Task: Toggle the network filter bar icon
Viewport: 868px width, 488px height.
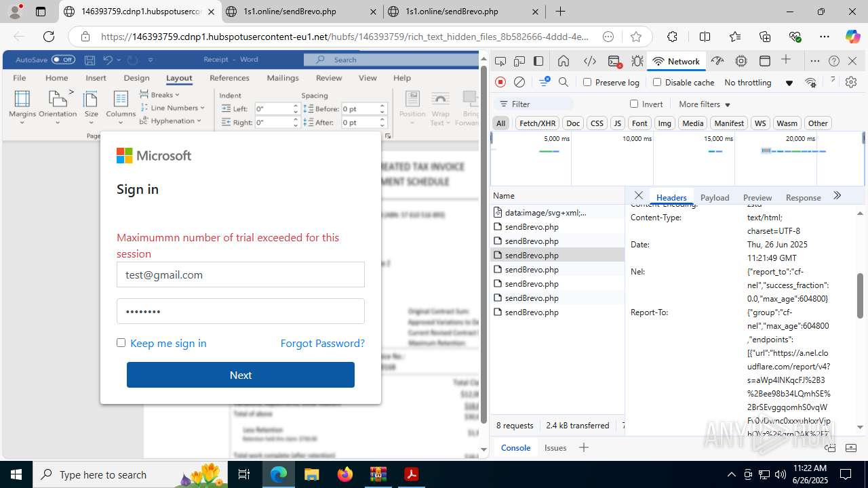Action: point(544,82)
